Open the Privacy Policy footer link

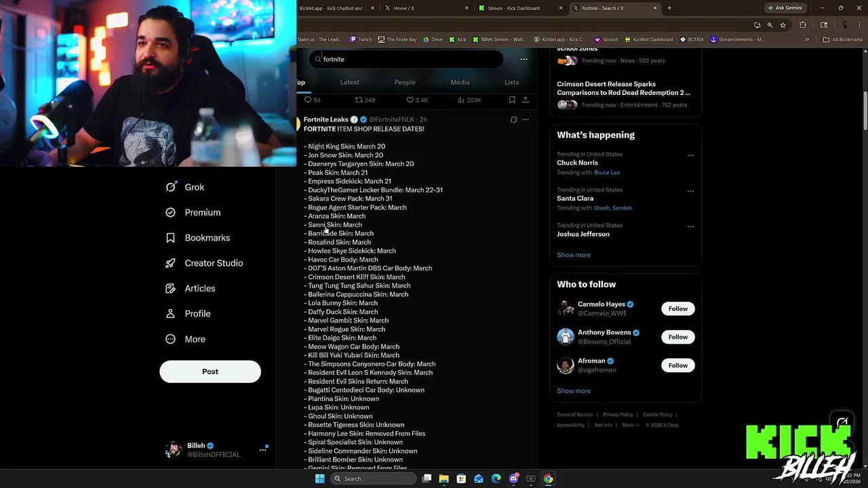pyautogui.click(x=618, y=415)
